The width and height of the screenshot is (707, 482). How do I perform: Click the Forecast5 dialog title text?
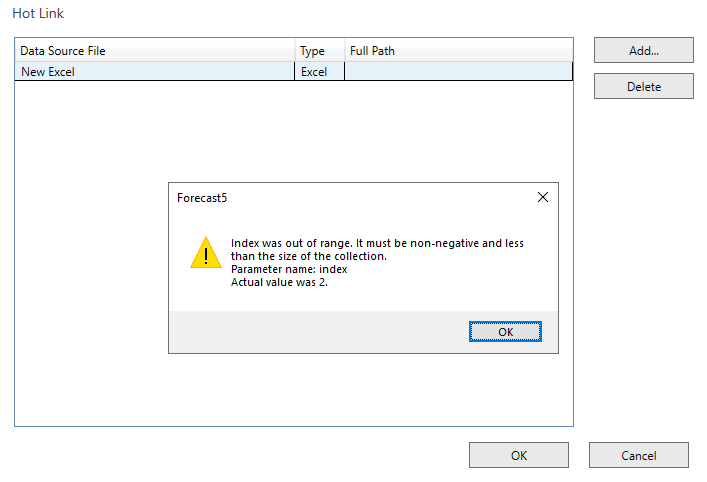click(x=202, y=198)
